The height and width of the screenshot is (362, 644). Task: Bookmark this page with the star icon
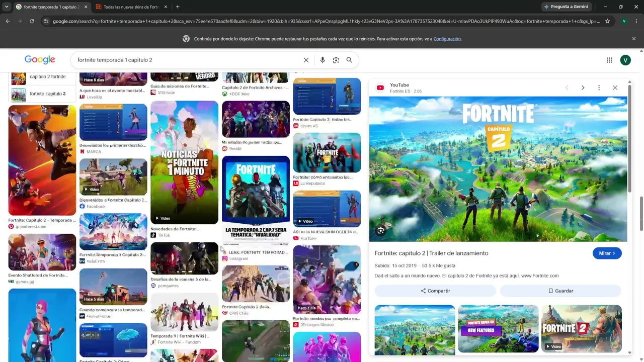tap(607, 21)
